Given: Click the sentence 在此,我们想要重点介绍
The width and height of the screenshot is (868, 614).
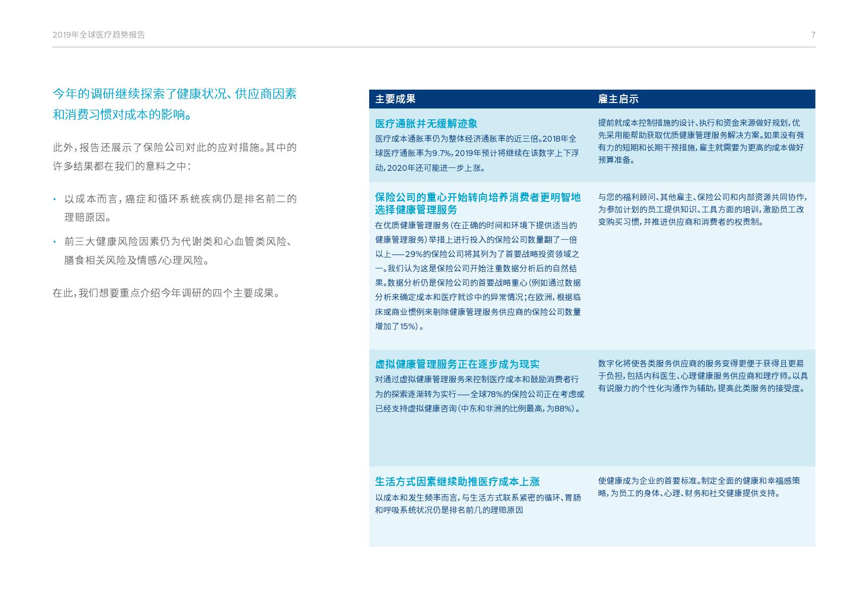Looking at the screenshot, I should point(167,293).
